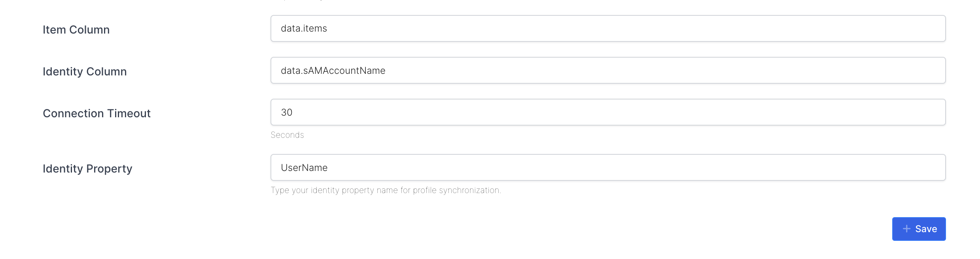Click the "Item Column" field label

[x=76, y=30]
